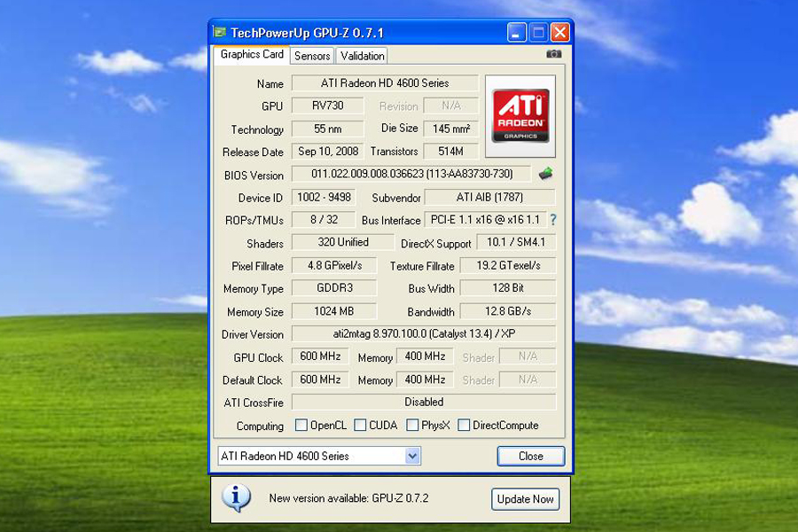Click the Name field ATI Radeon HD 4600 Series

385,83
